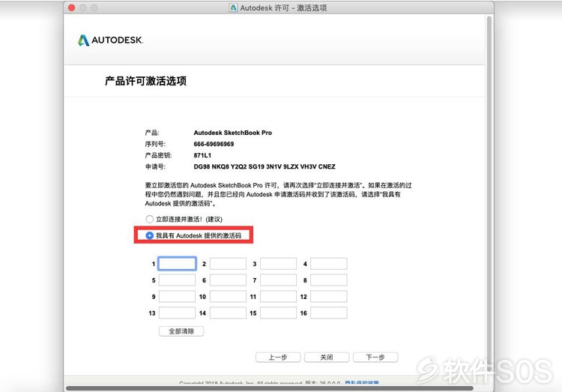This screenshot has width=562, height=392.
Task: Click the heading 产品许可激活选项
Action: [x=145, y=81]
